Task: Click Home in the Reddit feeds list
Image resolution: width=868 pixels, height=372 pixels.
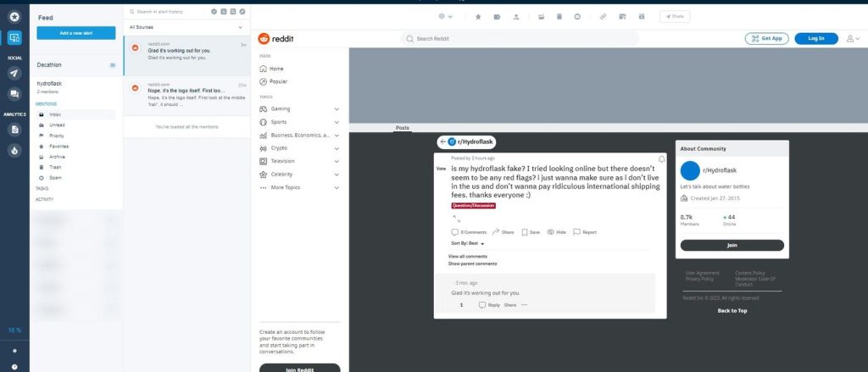Action: (x=272, y=69)
